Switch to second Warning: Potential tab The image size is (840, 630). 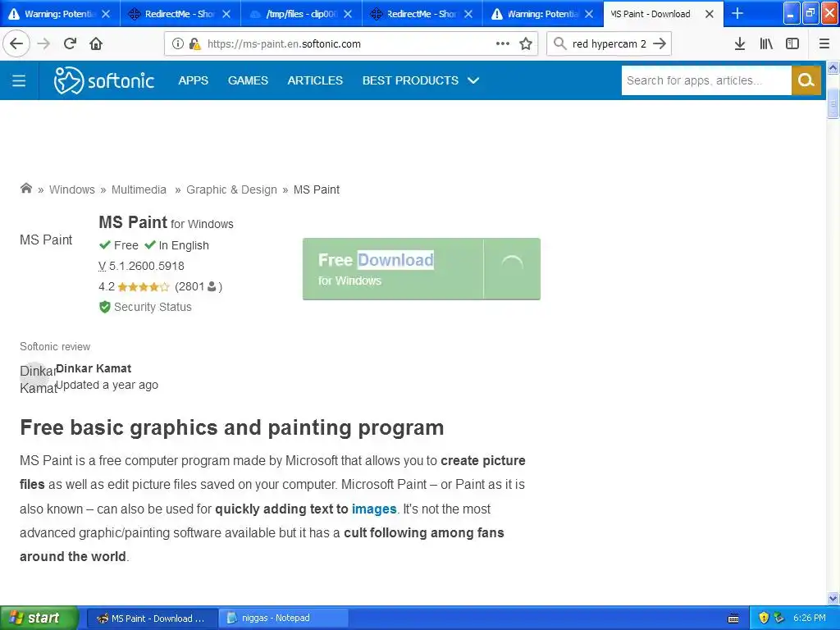coord(543,14)
